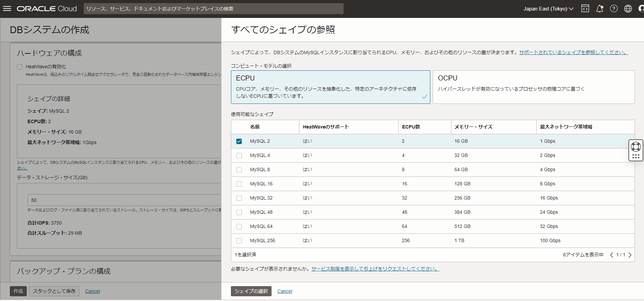Screen dimensions: 644x301
Task: Select the OCPU compute model card
Action: 534,87
